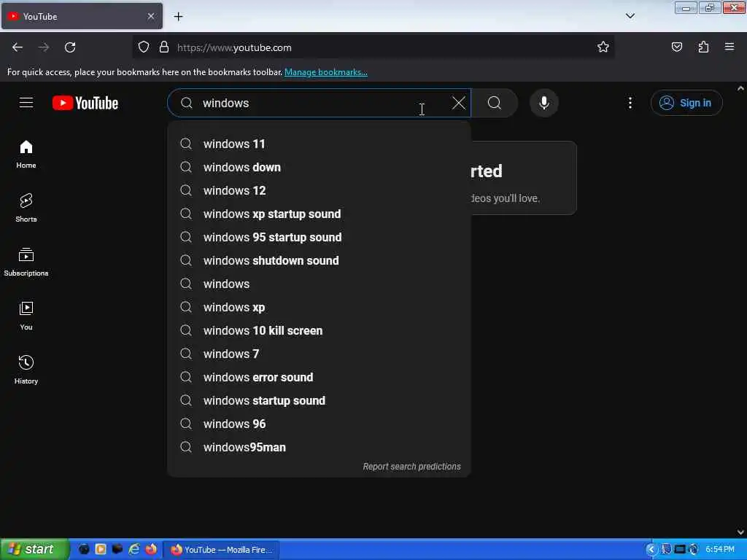Image resolution: width=747 pixels, height=560 pixels.
Task: Open the Firefox extensions icon
Action: [703, 47]
